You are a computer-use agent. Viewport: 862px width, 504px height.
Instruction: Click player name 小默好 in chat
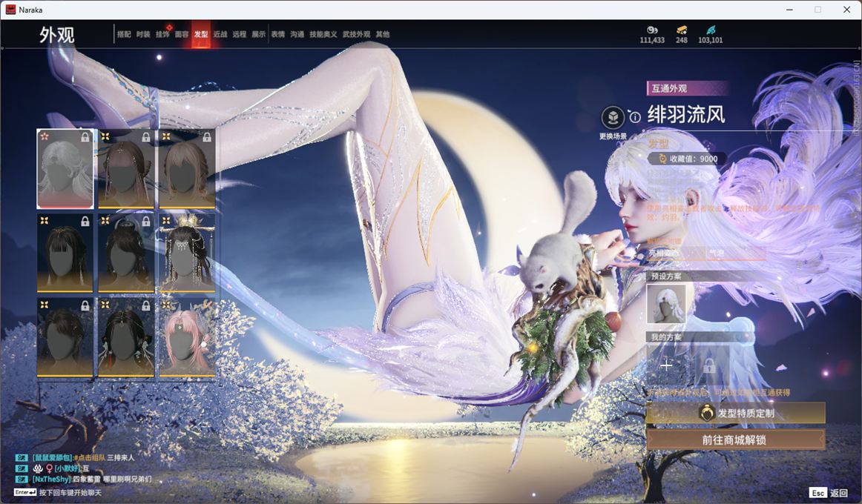68,468
